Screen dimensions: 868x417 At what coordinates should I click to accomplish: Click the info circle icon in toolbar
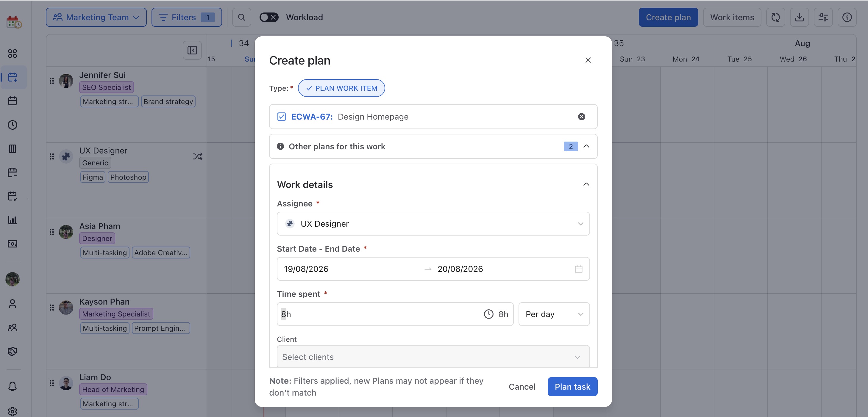(847, 17)
